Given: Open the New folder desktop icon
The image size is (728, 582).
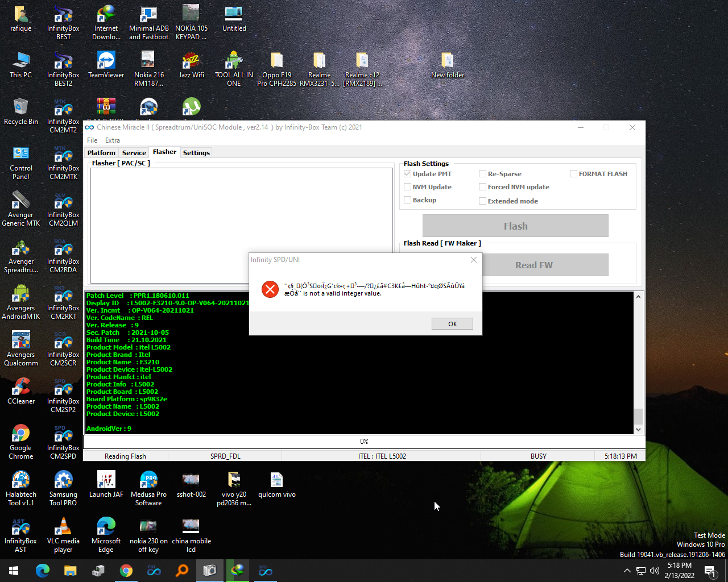Looking at the screenshot, I should [448, 65].
